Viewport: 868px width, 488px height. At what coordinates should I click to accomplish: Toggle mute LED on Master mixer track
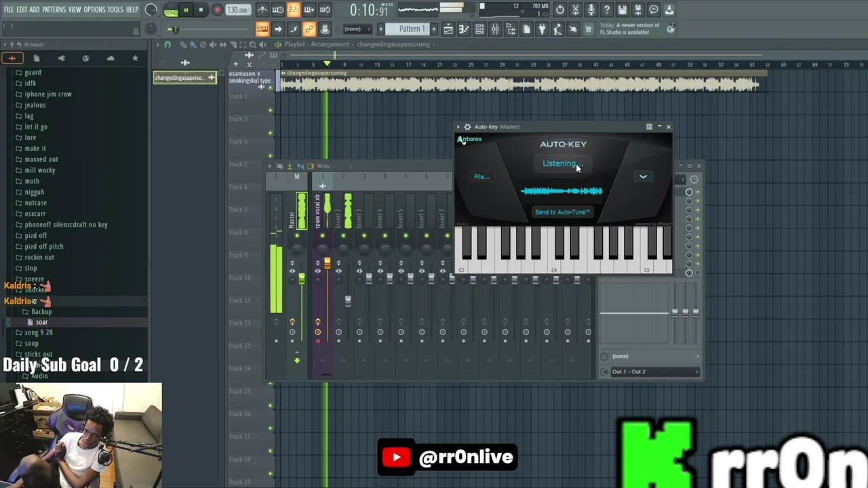pyautogui.click(x=297, y=236)
